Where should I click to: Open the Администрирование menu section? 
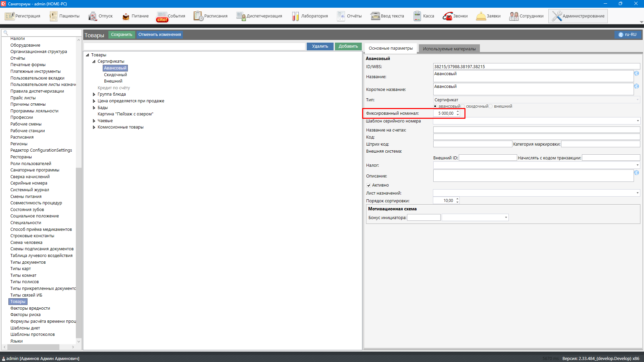pos(578,16)
